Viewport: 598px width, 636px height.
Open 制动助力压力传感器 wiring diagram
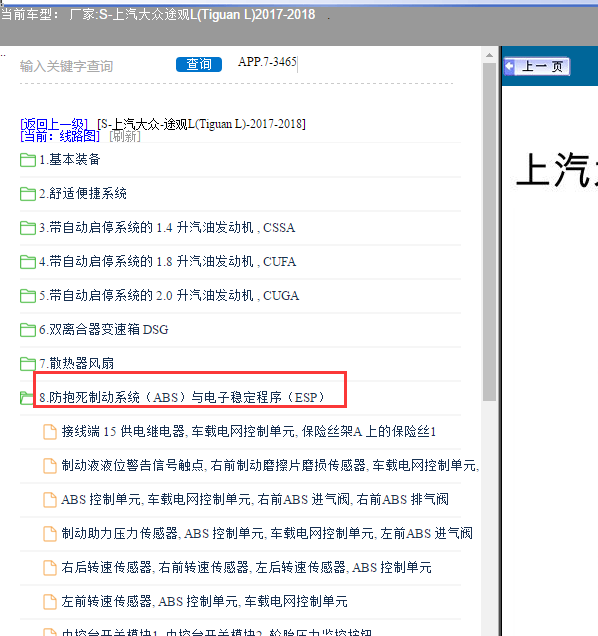(267, 533)
